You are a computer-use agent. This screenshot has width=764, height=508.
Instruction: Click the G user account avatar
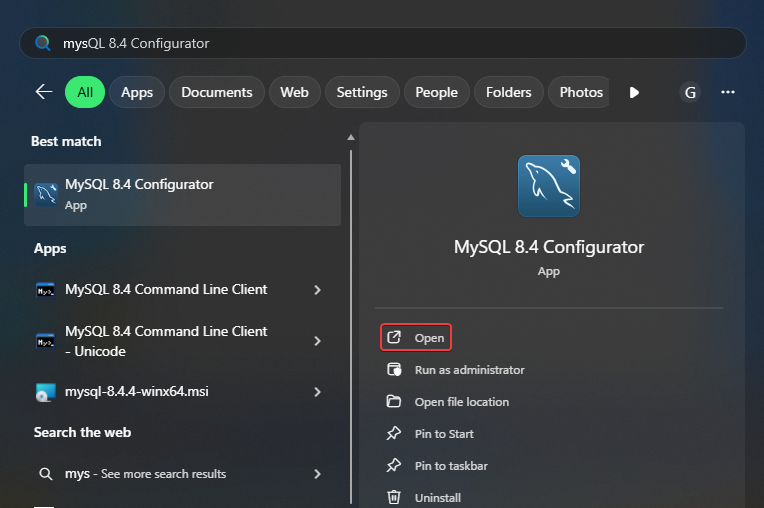pos(689,92)
